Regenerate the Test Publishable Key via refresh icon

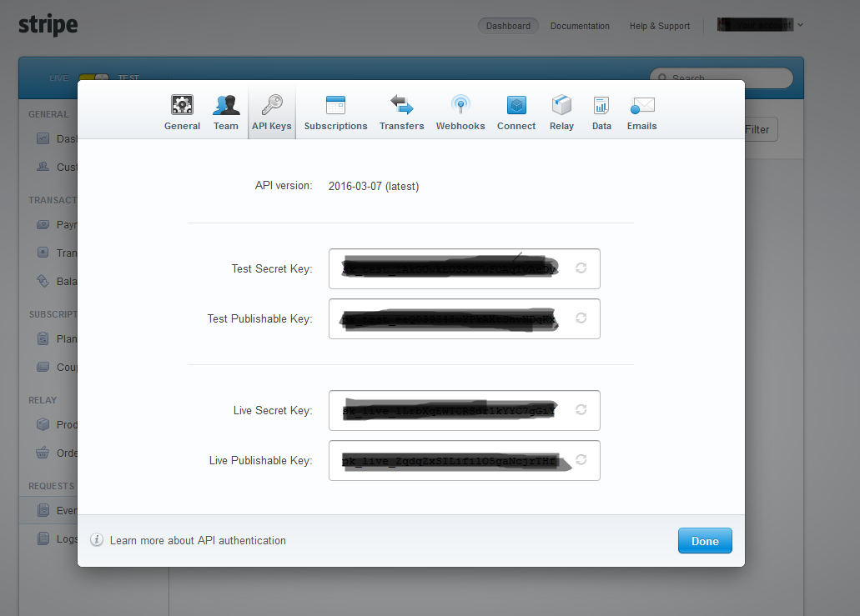(581, 318)
